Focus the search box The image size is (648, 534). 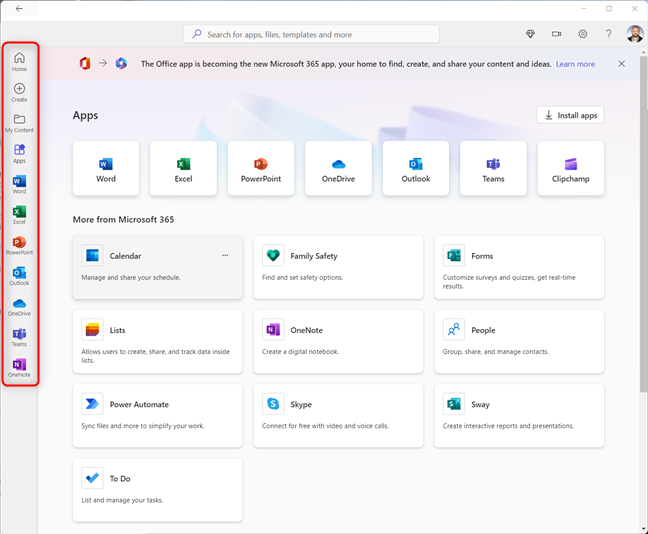click(311, 34)
